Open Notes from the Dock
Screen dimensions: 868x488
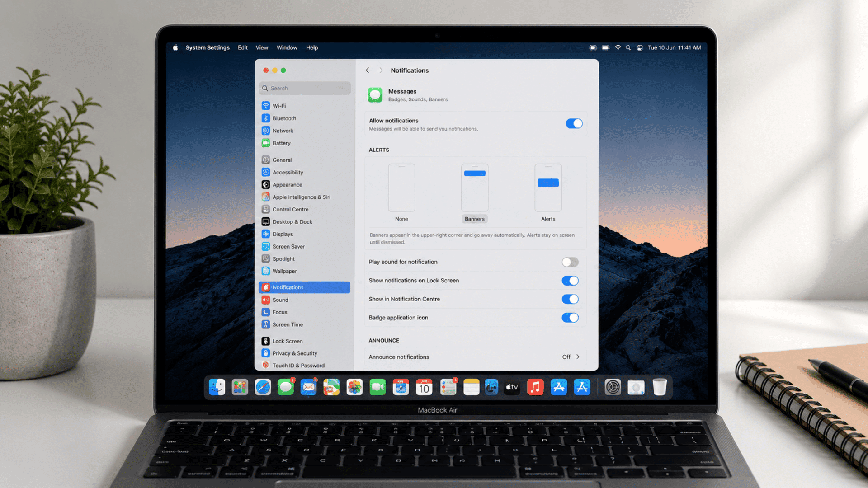471,387
